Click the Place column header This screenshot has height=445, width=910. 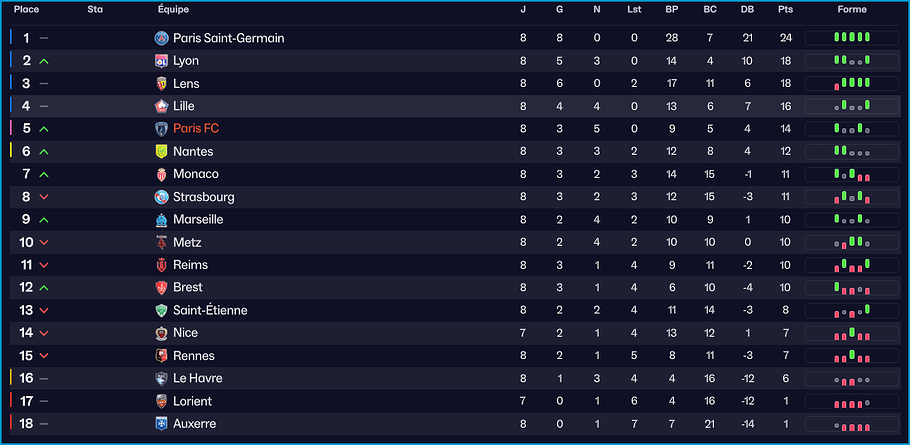[26, 10]
